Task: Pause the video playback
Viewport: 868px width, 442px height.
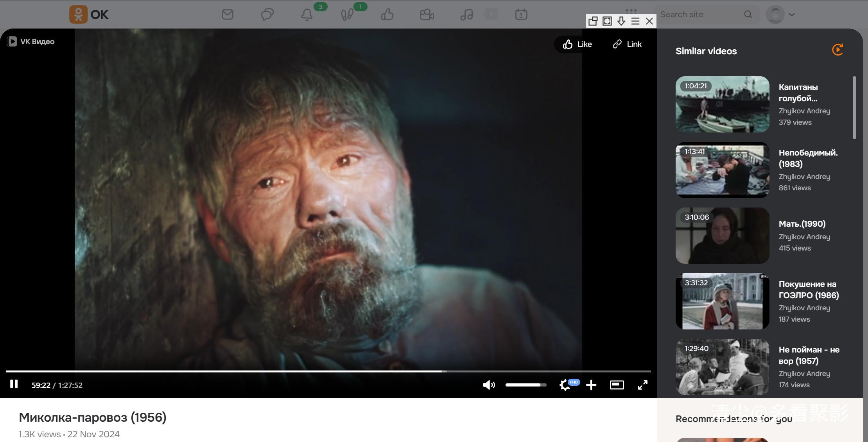Action: tap(14, 384)
